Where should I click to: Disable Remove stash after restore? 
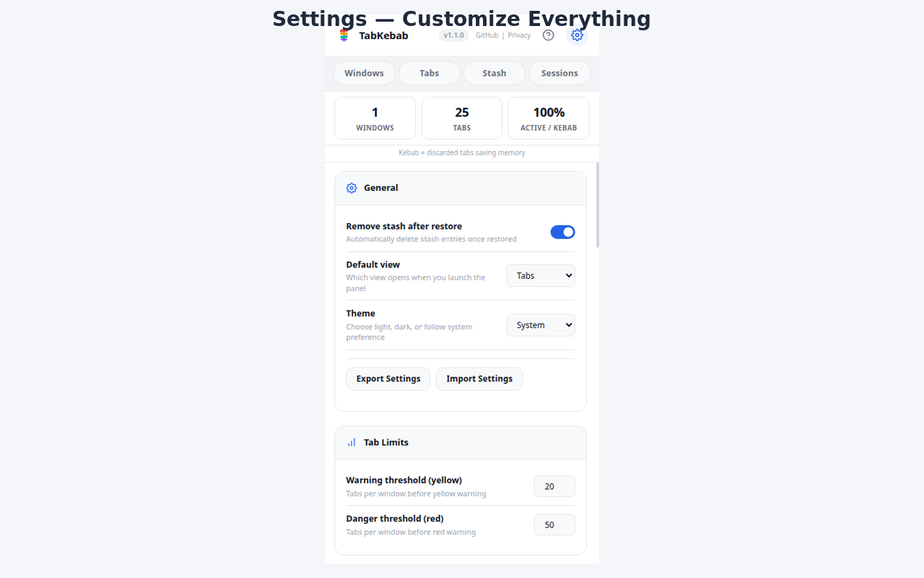[562, 232]
